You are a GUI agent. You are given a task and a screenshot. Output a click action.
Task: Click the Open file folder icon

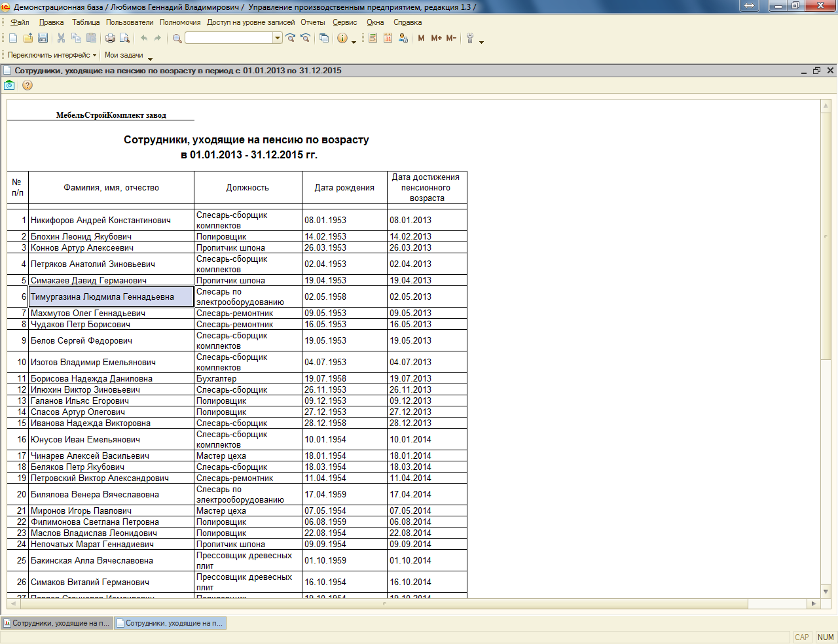click(x=28, y=39)
